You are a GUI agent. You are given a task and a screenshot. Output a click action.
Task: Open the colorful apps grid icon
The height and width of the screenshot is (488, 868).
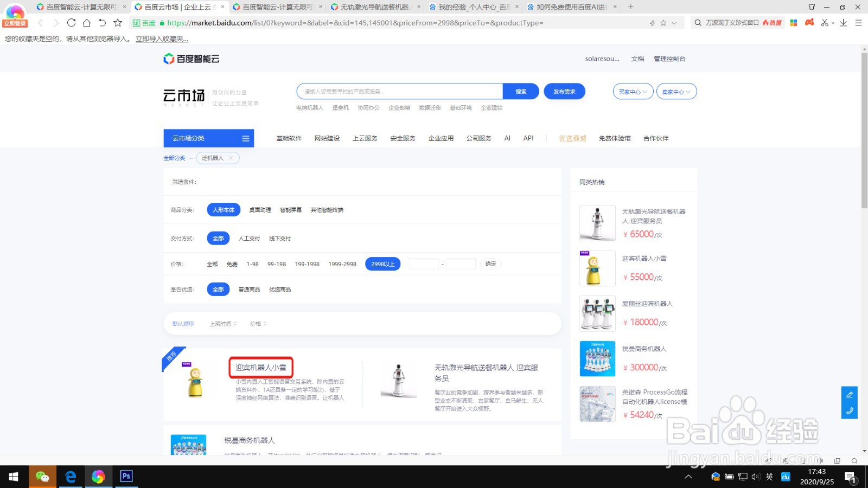[794, 23]
